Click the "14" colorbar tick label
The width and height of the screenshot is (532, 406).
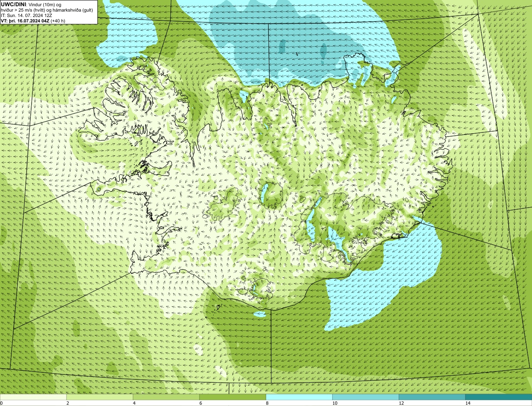(x=468, y=403)
